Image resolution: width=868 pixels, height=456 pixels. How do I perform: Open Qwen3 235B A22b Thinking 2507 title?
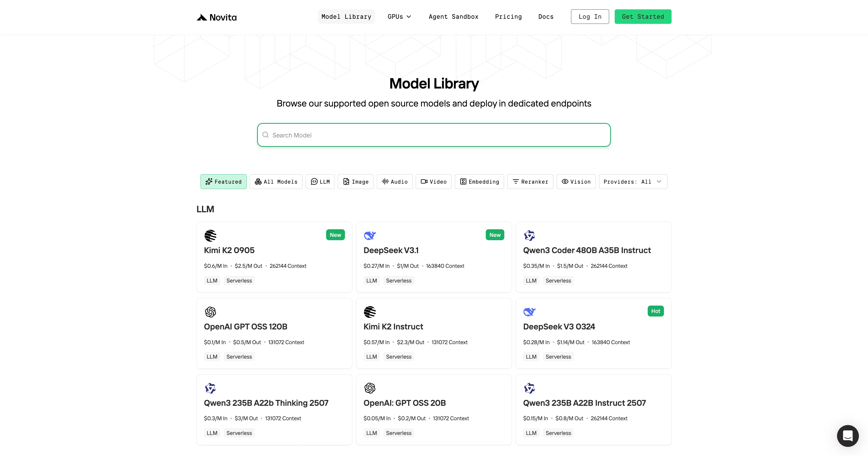pyautogui.click(x=266, y=403)
